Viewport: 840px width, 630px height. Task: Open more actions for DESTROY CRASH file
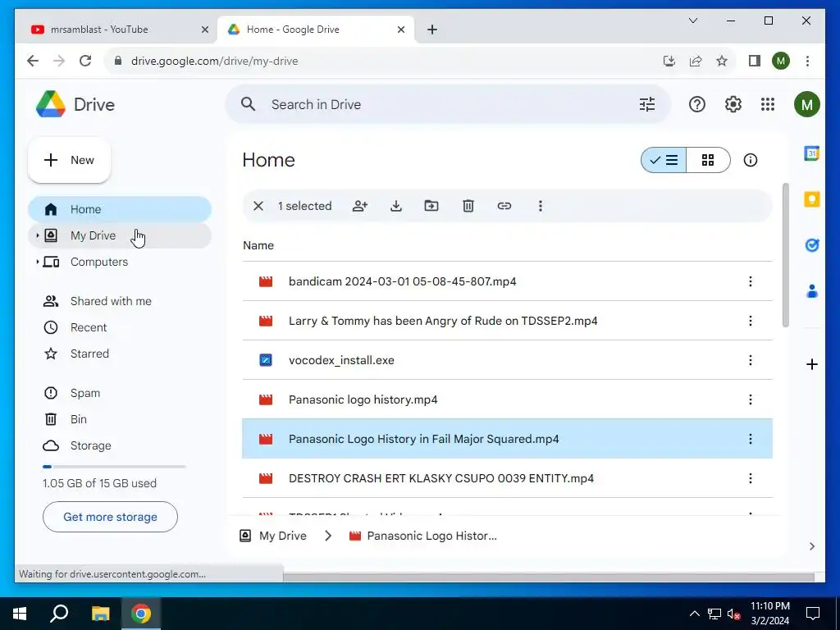750,478
